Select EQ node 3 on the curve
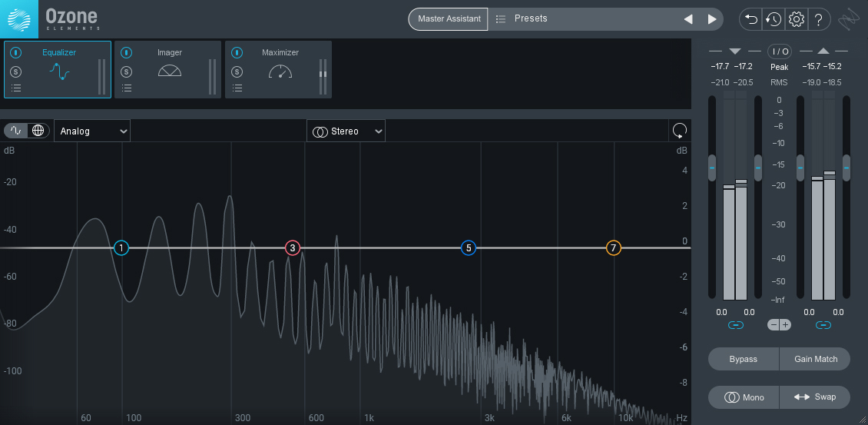Viewport: 868px width, 425px height. click(292, 248)
